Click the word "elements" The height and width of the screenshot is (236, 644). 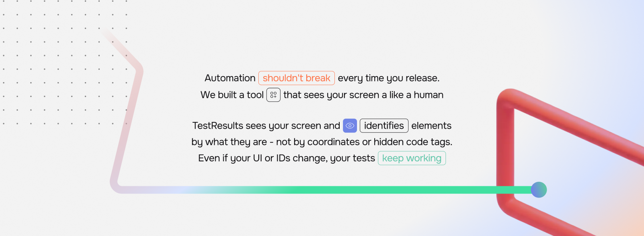tap(431, 126)
